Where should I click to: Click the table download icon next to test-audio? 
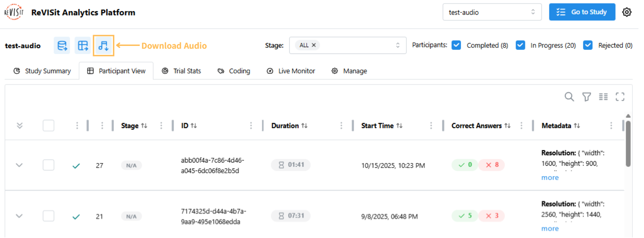(83, 46)
